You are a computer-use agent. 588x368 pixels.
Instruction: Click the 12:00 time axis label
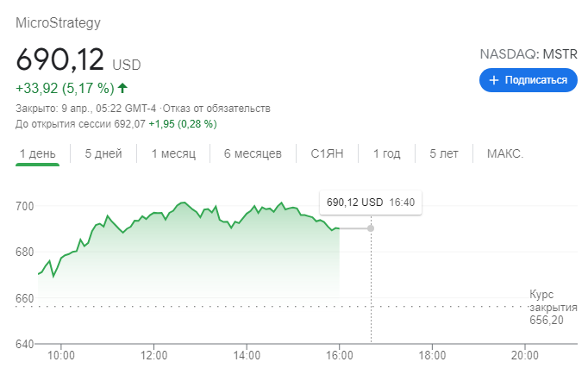(153, 355)
